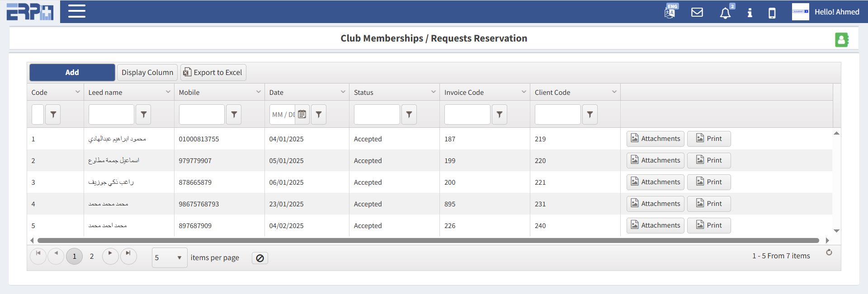Open the Code column dropdown chevron
This screenshot has height=294, width=868.
click(77, 92)
